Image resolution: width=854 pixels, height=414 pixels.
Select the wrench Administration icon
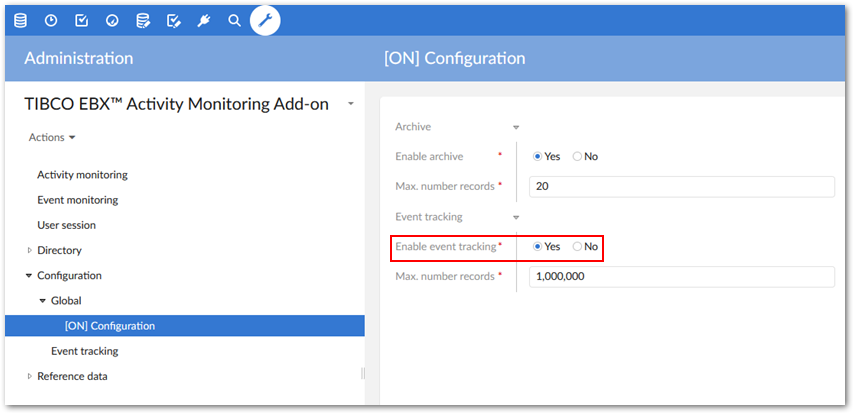(265, 20)
